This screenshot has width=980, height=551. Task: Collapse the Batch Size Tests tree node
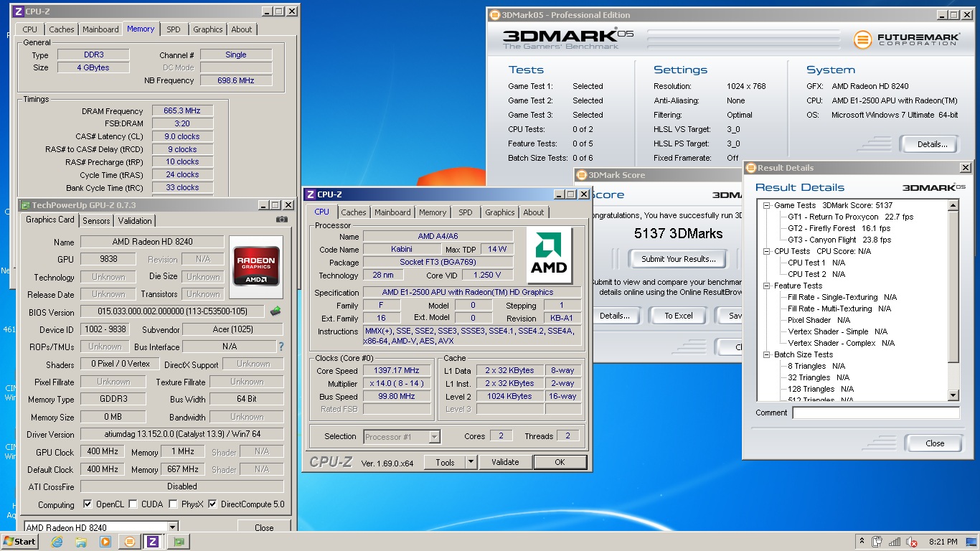(766, 354)
